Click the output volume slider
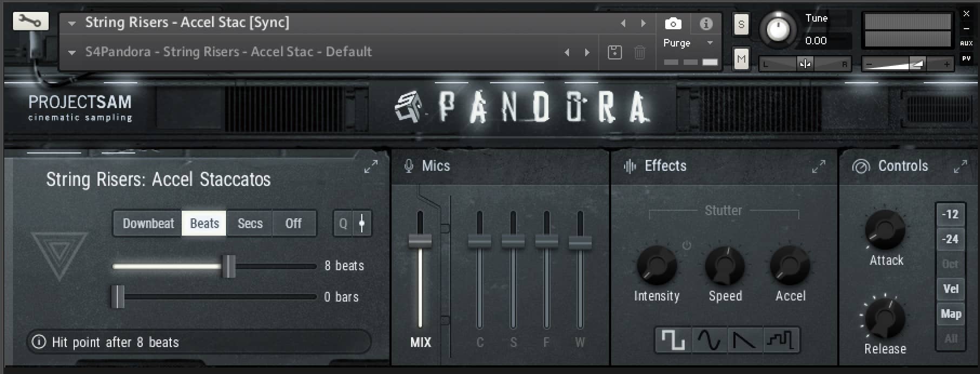 click(908, 64)
